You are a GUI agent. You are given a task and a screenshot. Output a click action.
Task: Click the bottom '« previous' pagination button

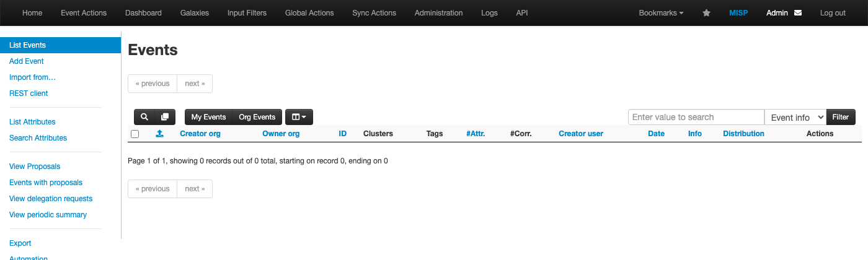click(x=153, y=189)
